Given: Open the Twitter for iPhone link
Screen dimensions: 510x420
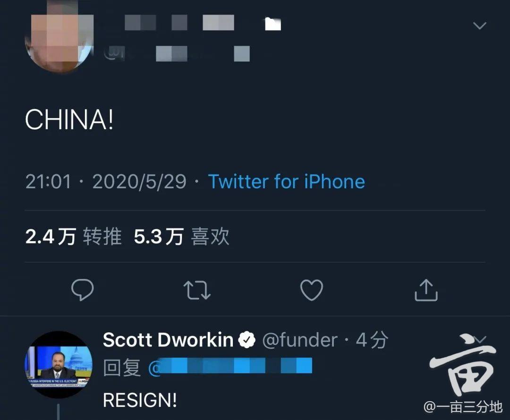Looking at the screenshot, I should 287,181.
